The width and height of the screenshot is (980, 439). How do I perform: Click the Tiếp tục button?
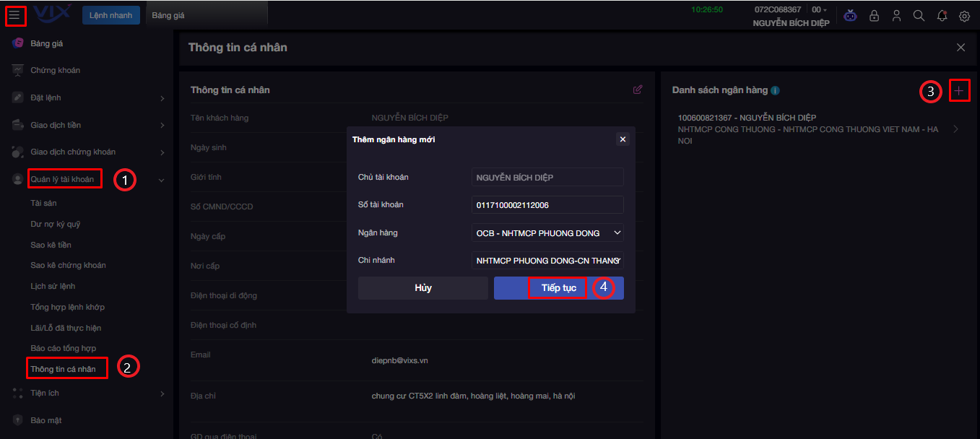tap(559, 288)
